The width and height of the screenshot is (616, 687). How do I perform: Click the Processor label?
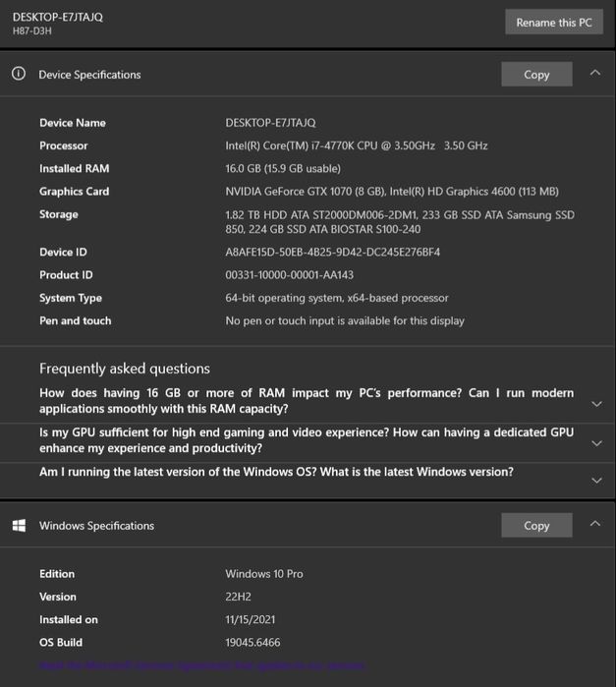coord(64,145)
